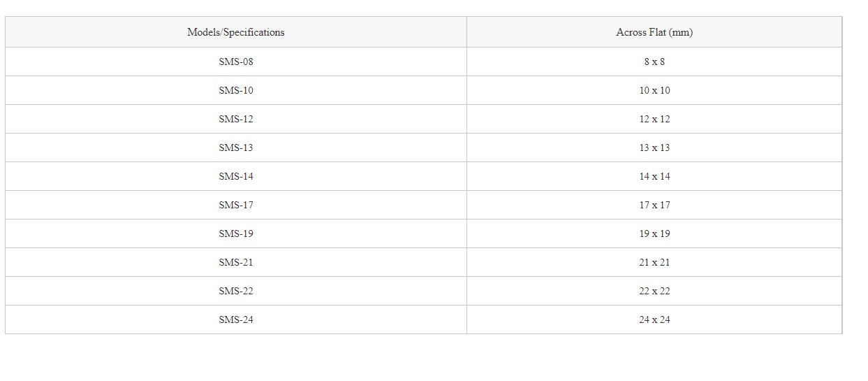
Task: Select the SMS-08 model cell
Action: pyautogui.click(x=236, y=62)
